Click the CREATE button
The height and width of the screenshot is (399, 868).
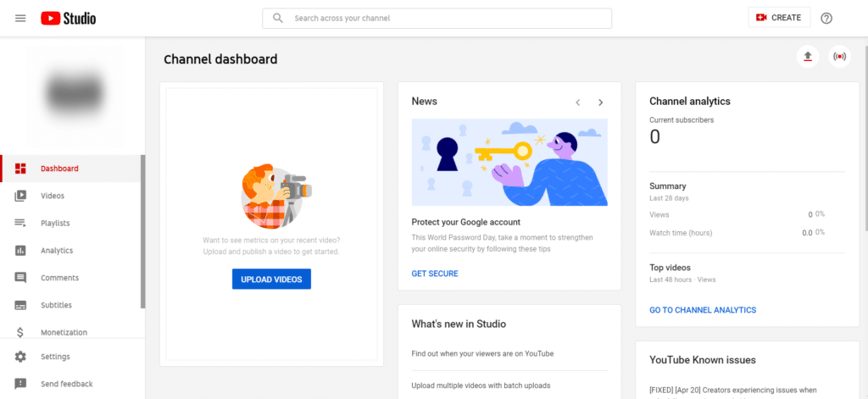point(779,18)
